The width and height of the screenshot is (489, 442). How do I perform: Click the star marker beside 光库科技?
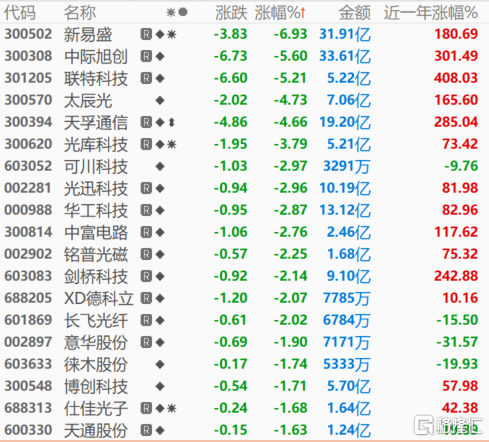tap(172, 144)
